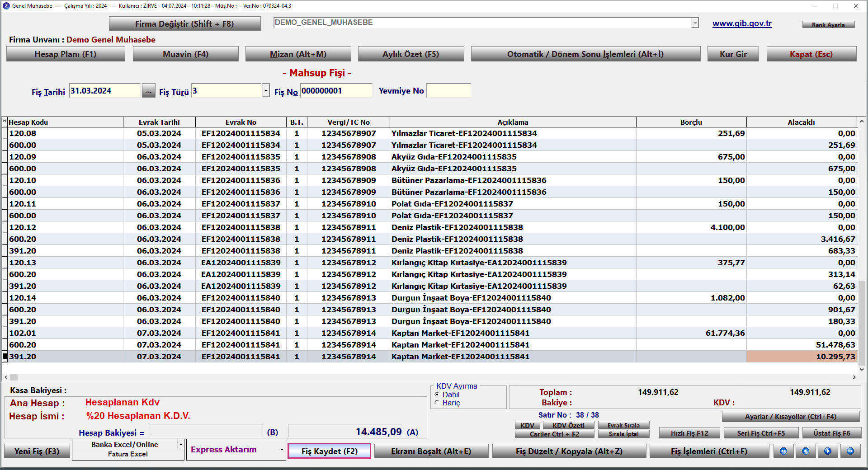Expand the Fiş Türü dropdown

pyautogui.click(x=266, y=91)
